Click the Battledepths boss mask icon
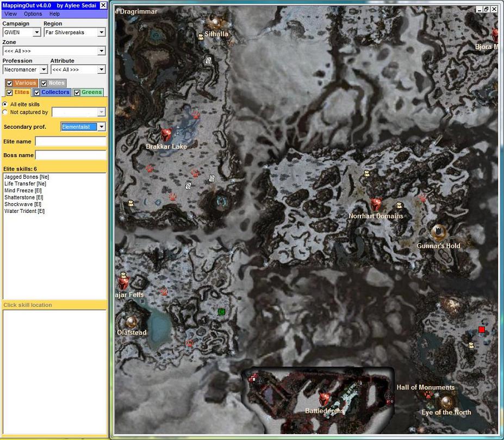 tap(324, 399)
